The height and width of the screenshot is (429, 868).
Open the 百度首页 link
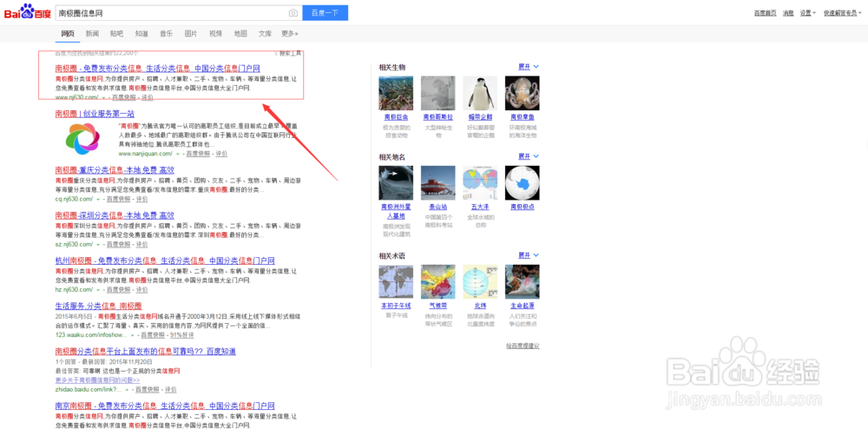click(765, 13)
